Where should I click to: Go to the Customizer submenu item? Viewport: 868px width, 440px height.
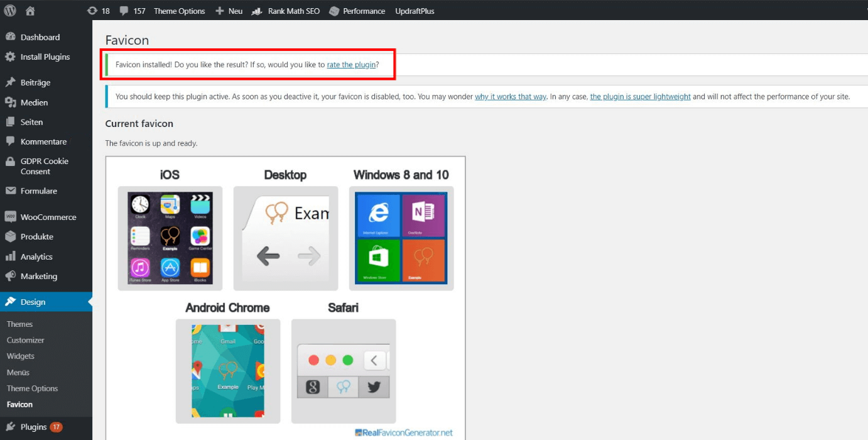pos(26,340)
